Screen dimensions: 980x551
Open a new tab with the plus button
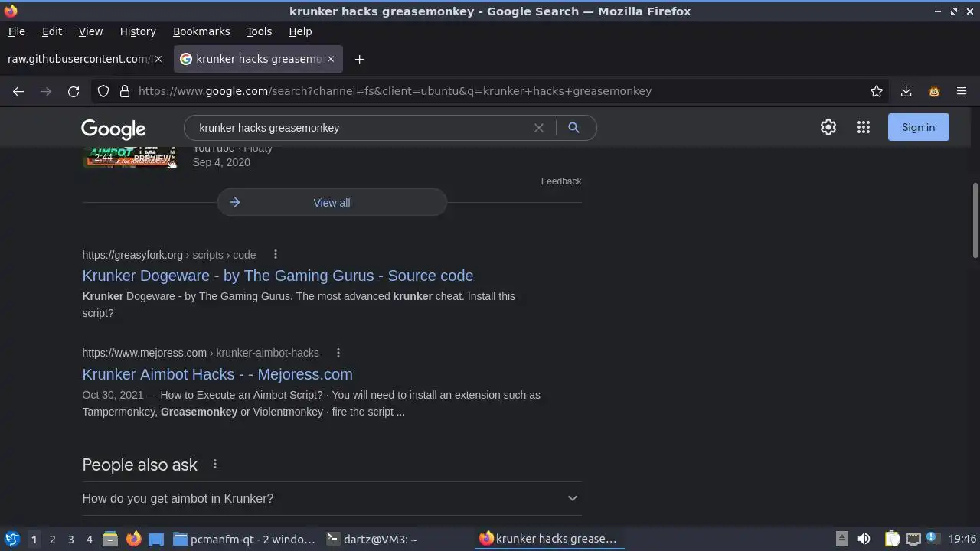tap(359, 59)
